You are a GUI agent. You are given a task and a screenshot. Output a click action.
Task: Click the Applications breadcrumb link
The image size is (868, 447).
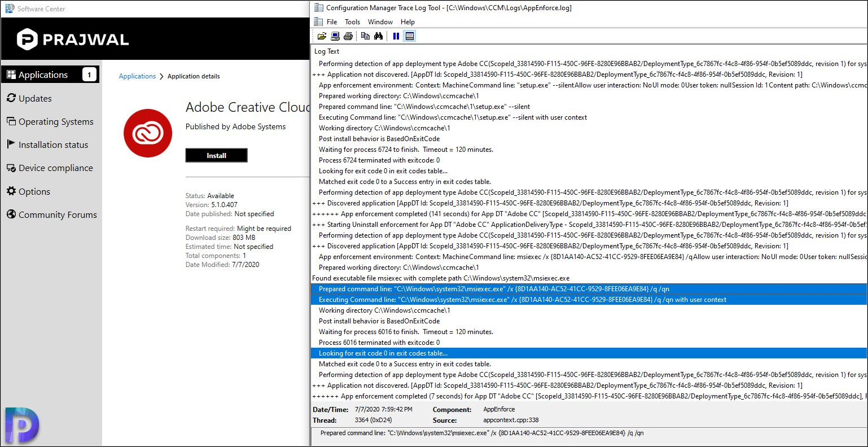tap(137, 76)
